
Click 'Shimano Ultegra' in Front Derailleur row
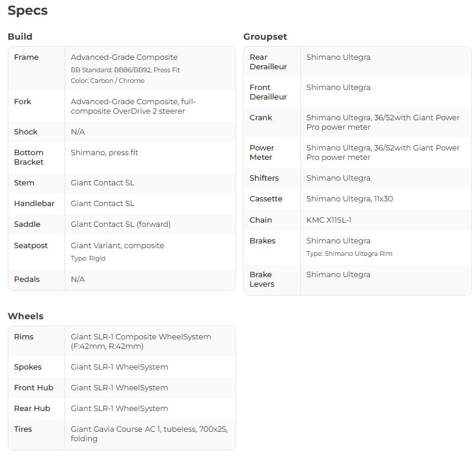point(339,88)
